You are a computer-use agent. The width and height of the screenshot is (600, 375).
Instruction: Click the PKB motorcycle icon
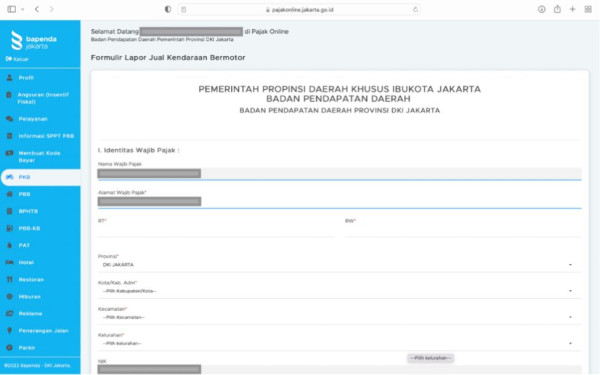[10, 177]
